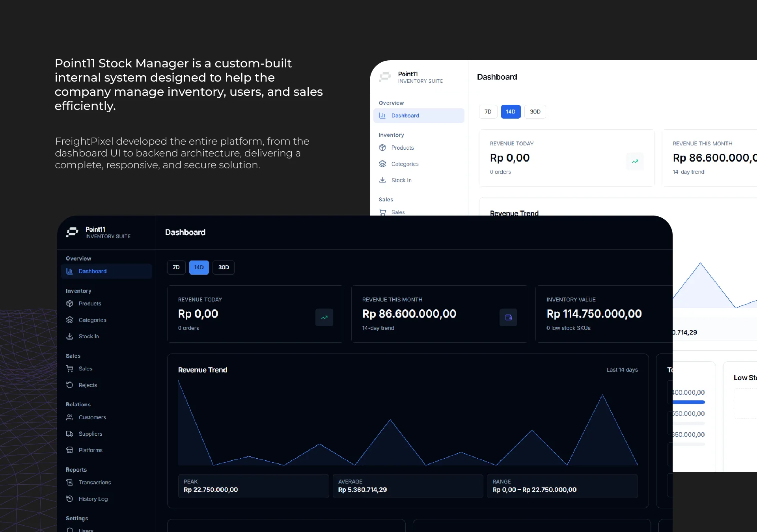The height and width of the screenshot is (532, 757).
Task: Select the 14D range in dark dashboard
Action: click(199, 267)
